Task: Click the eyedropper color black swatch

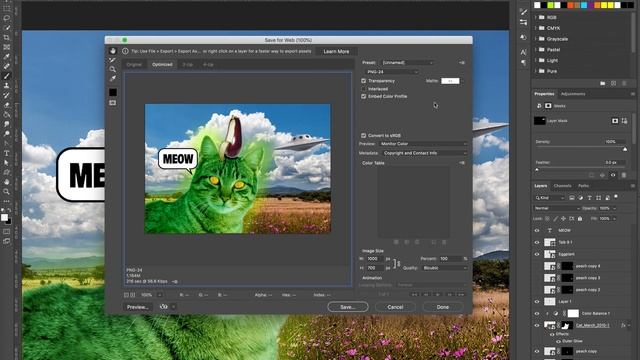Action: [x=113, y=92]
